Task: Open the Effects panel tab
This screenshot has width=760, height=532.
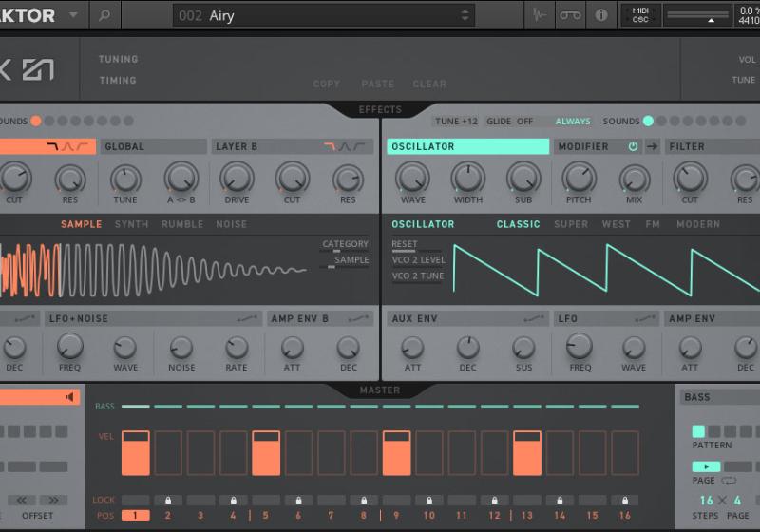Action: [x=380, y=109]
